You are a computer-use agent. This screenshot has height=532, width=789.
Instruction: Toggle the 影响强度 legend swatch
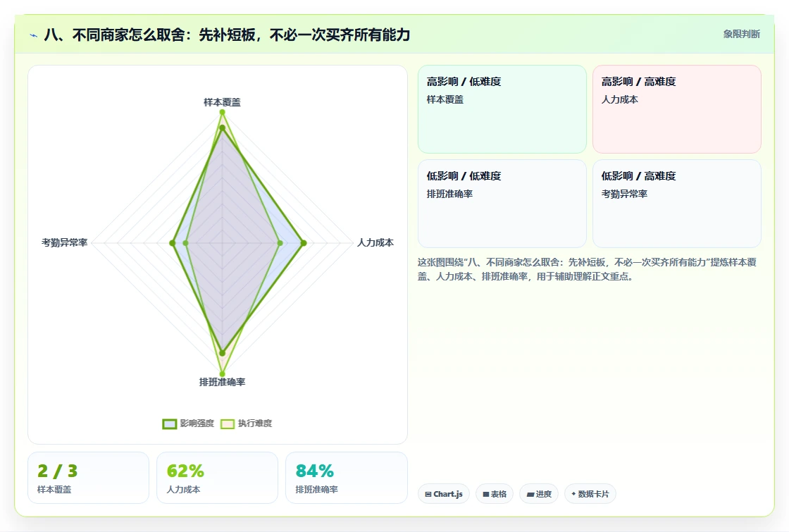[x=170, y=423]
